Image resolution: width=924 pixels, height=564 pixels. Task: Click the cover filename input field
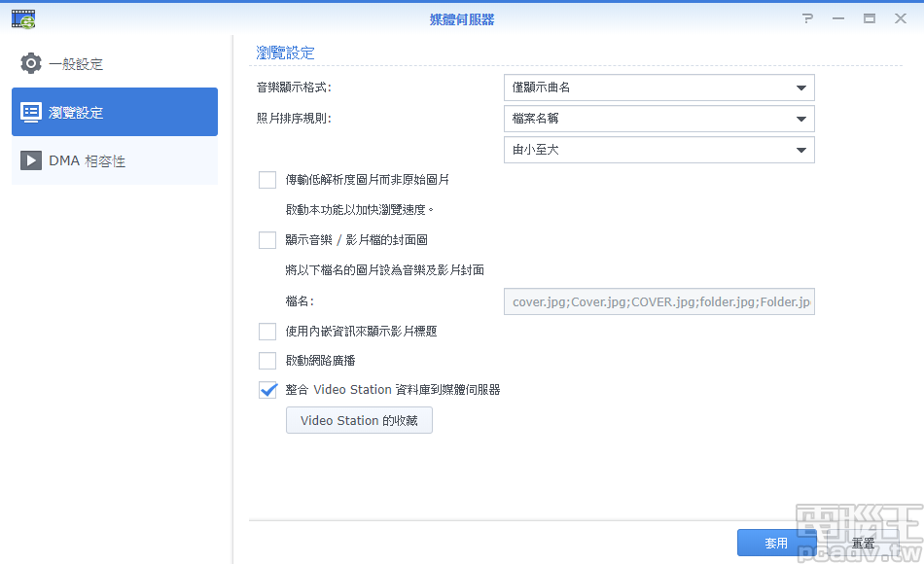(657, 301)
